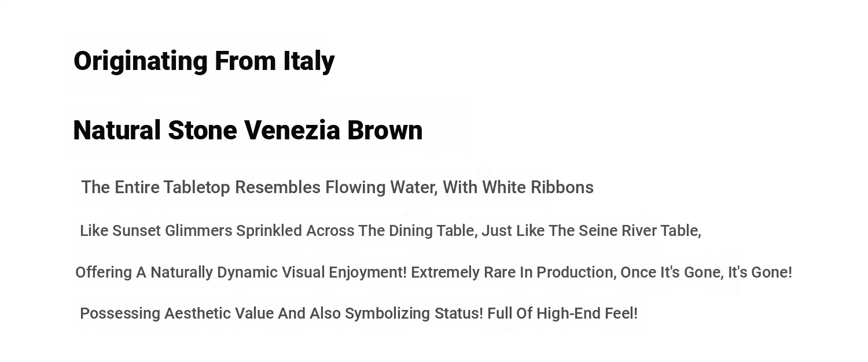Click the words 'Symbolizing Status!'
Screen dimensions: 868x362
click(x=414, y=313)
